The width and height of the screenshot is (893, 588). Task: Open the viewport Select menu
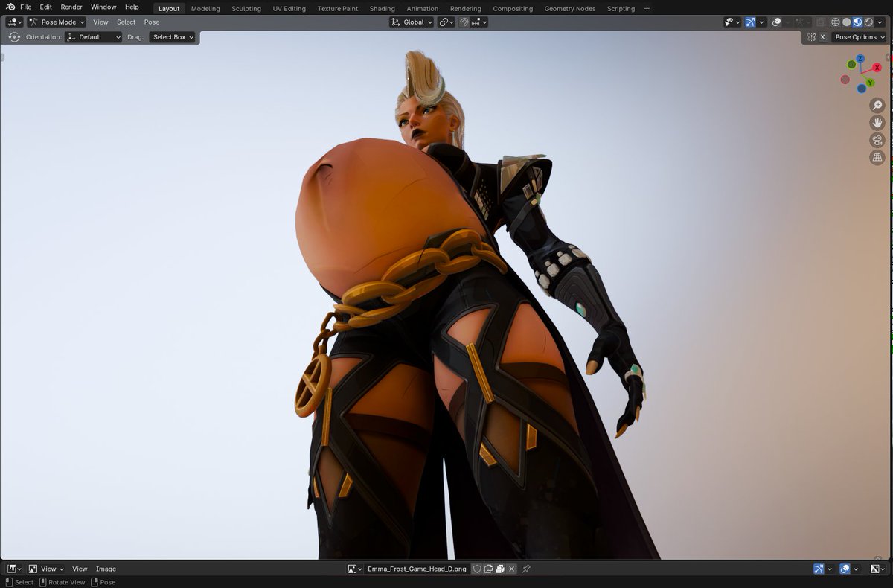click(127, 22)
